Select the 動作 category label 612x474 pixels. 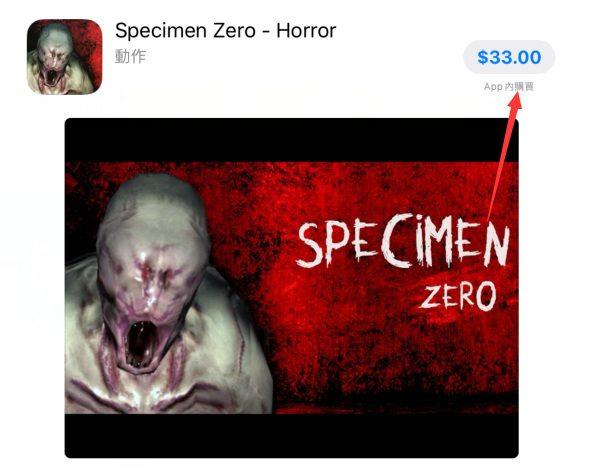[x=130, y=57]
